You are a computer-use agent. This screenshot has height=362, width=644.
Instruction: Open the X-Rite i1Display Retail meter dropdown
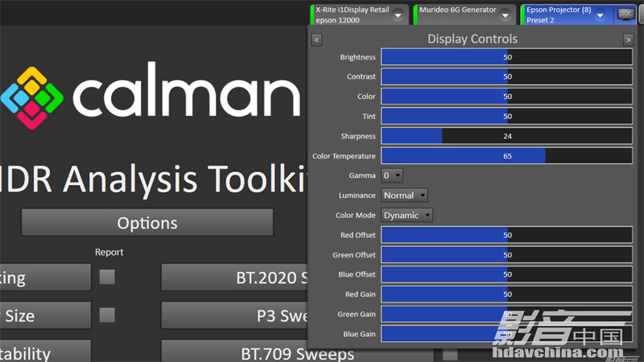coord(398,15)
